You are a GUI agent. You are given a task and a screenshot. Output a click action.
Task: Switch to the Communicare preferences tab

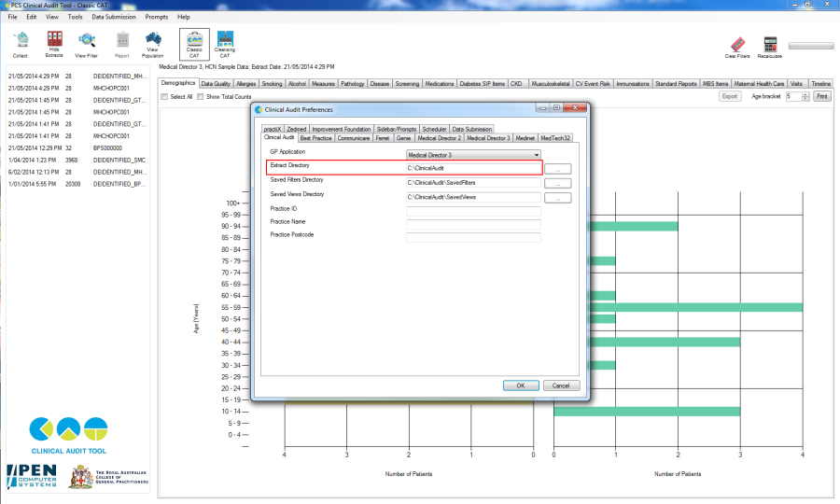(354, 138)
